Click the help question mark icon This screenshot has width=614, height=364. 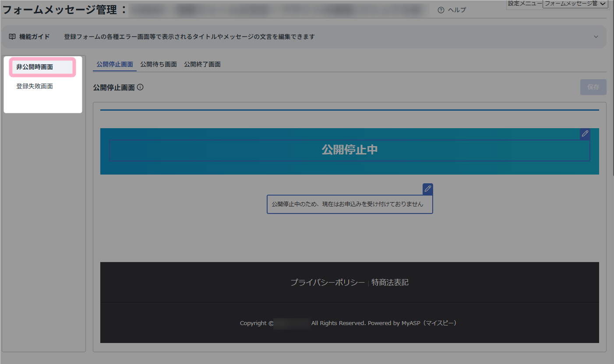click(441, 10)
